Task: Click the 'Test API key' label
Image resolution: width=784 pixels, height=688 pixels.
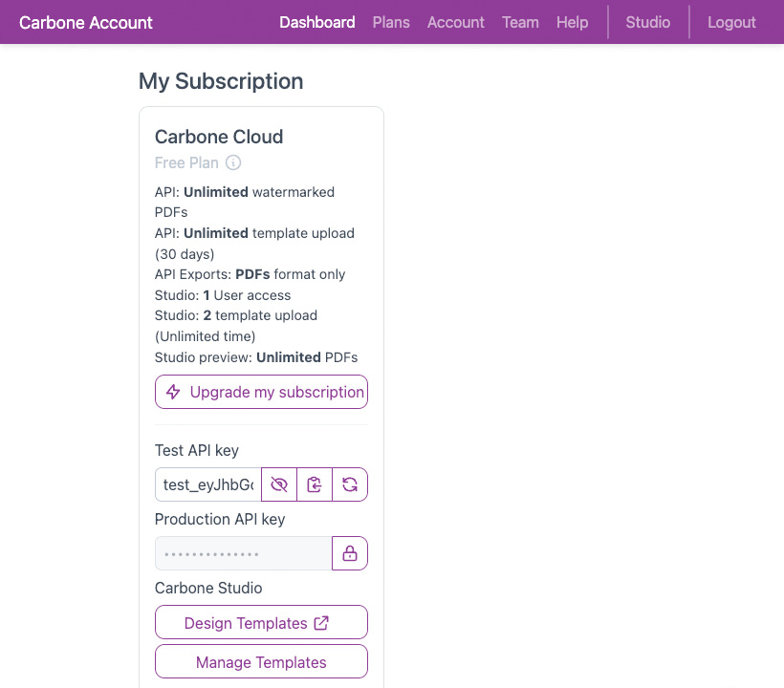Action: (x=197, y=451)
